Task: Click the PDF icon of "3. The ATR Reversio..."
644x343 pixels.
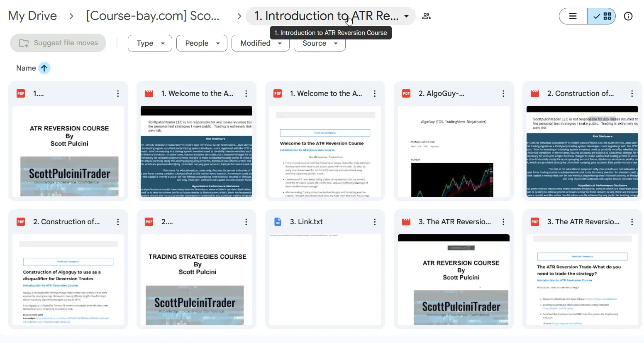Action: (535, 222)
